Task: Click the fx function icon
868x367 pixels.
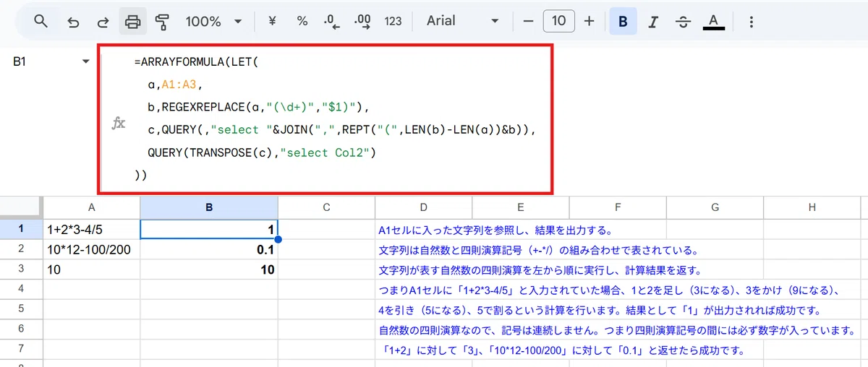Action: click(119, 124)
